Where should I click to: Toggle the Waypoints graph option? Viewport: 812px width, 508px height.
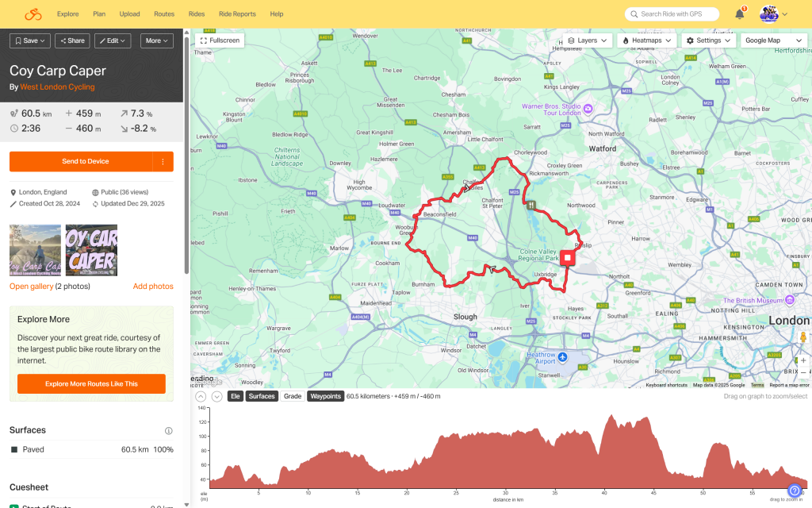pos(325,396)
